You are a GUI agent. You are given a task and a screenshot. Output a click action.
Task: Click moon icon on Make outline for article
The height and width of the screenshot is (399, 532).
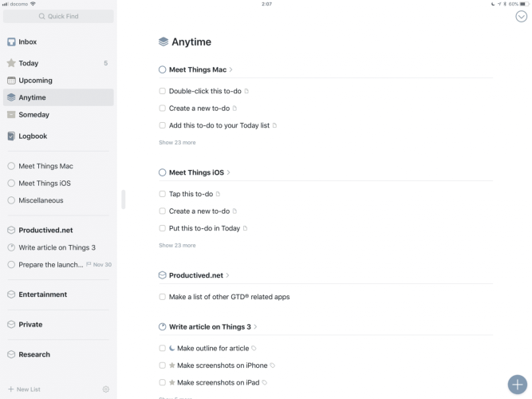coord(172,348)
